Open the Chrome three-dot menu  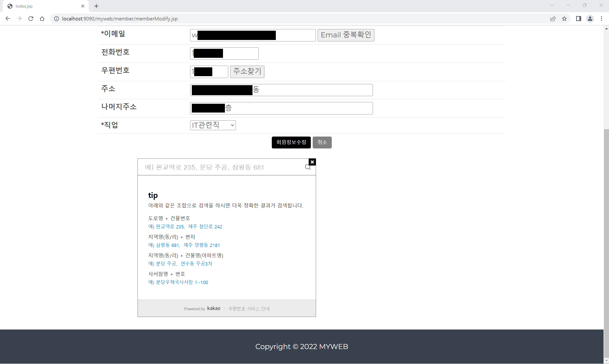602,19
